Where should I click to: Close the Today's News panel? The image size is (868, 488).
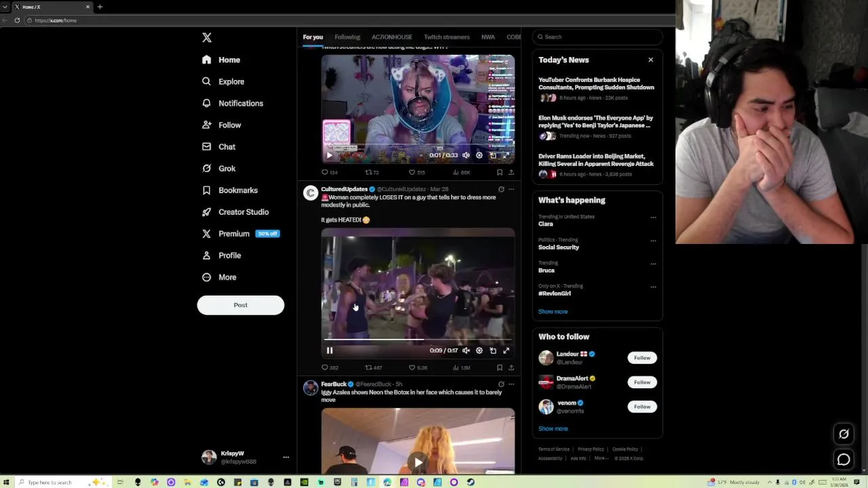pos(650,60)
